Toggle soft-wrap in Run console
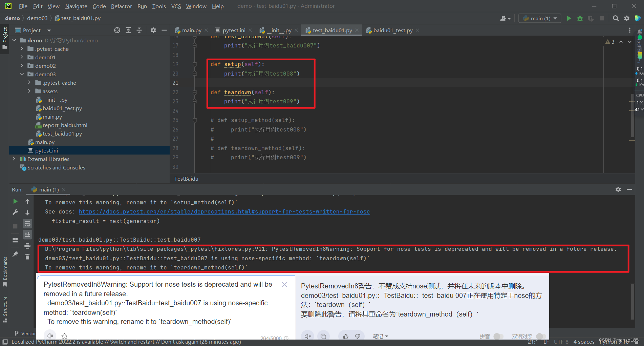The height and width of the screenshot is (346, 644). 27,224
